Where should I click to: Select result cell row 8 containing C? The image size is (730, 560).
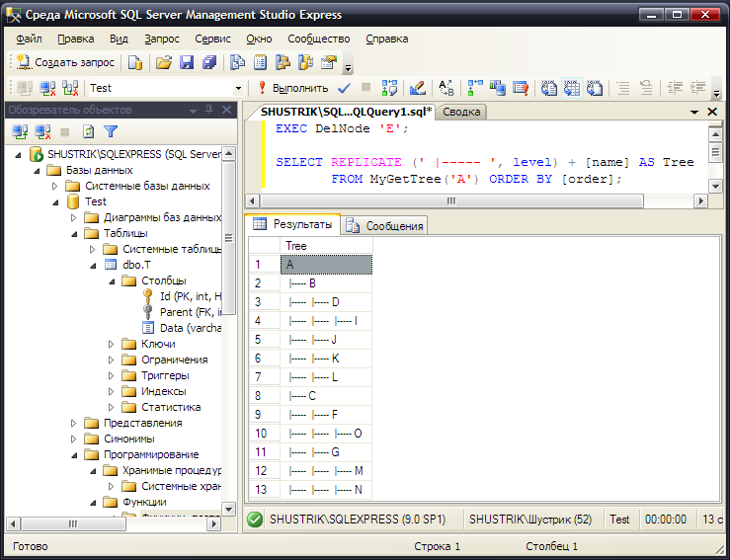point(326,396)
